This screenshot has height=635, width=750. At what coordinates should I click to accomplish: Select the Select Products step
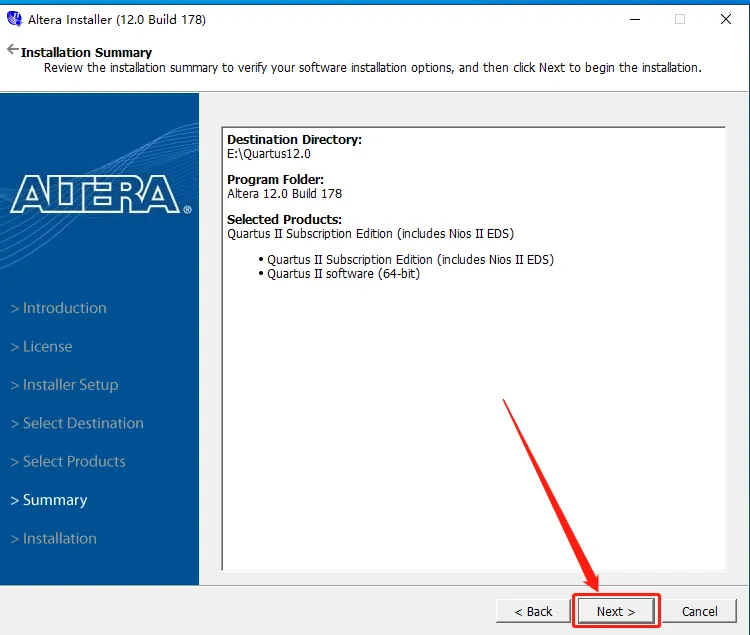coord(68,461)
